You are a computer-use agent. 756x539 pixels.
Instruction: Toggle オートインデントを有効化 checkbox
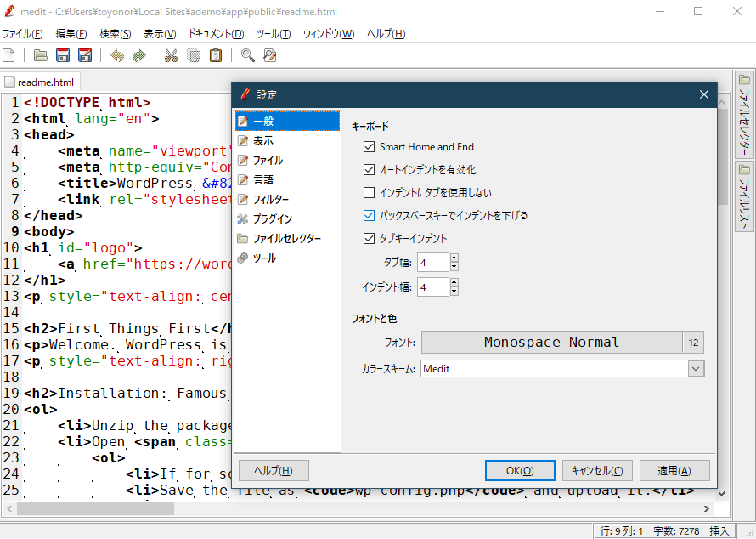[369, 170]
